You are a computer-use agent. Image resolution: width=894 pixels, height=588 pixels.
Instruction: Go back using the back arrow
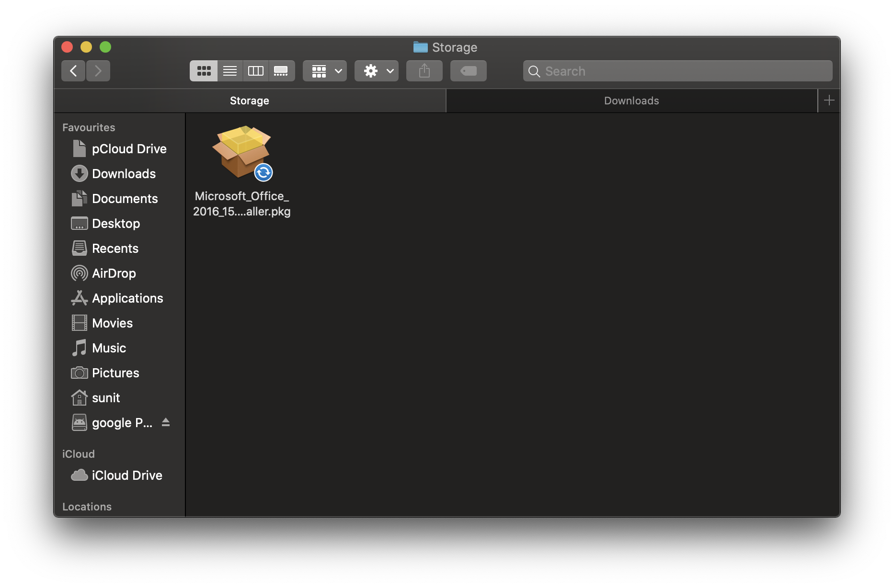click(73, 70)
